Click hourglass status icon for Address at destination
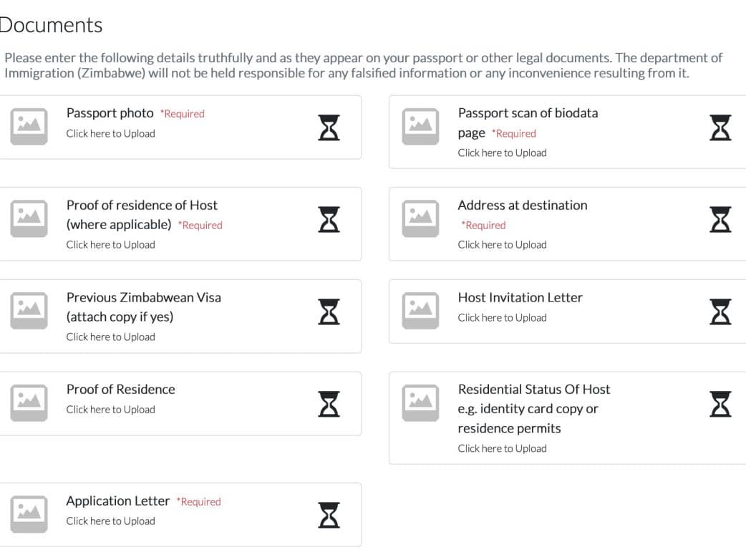The height and width of the screenshot is (560, 746). (720, 219)
